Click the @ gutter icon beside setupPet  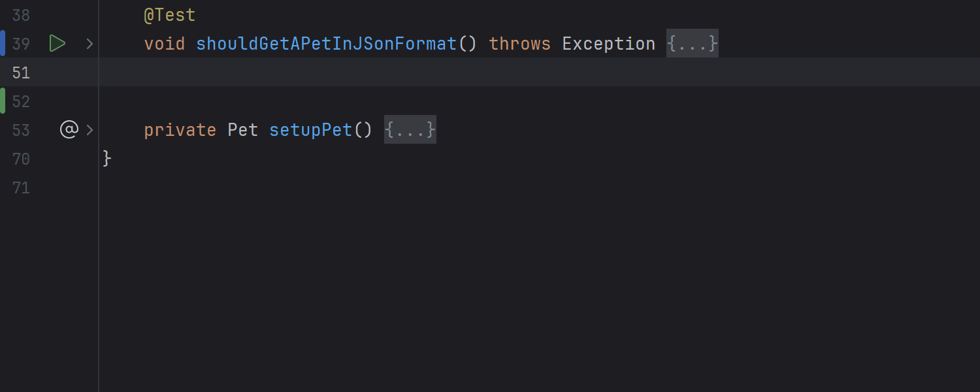coord(69,130)
